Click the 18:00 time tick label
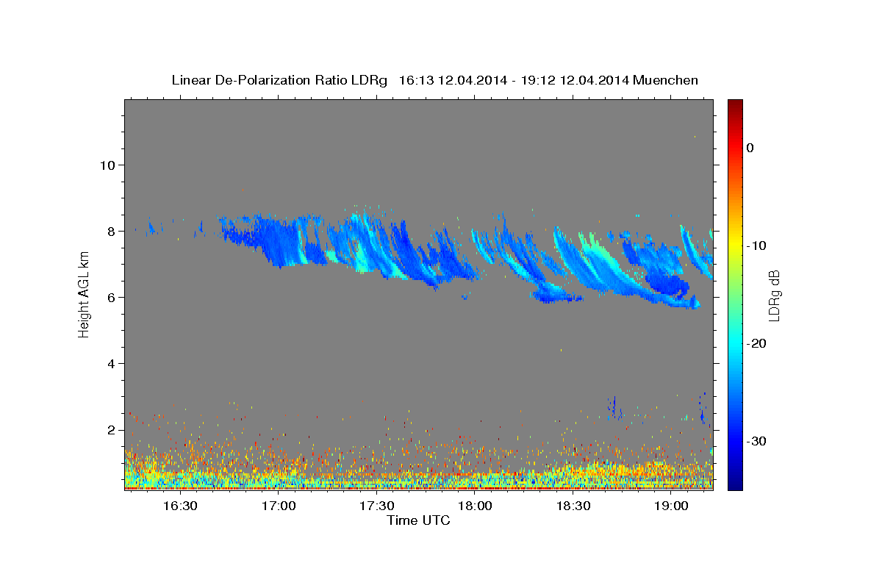This screenshot has width=882, height=588. [475, 506]
